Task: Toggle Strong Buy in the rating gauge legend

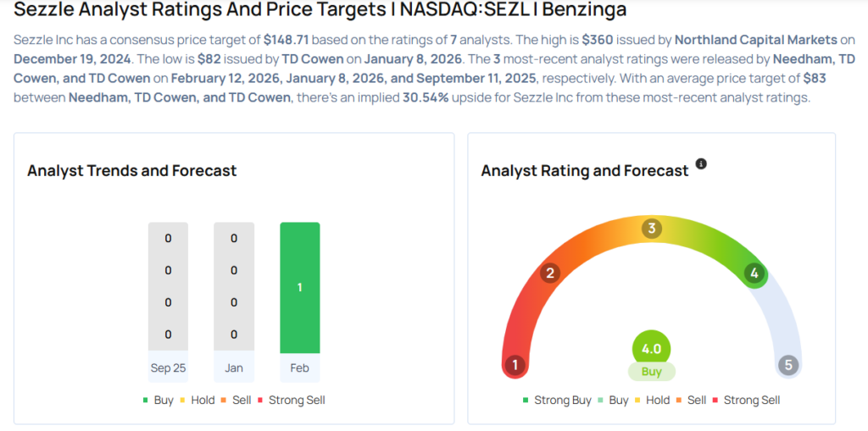Action: pos(557,400)
